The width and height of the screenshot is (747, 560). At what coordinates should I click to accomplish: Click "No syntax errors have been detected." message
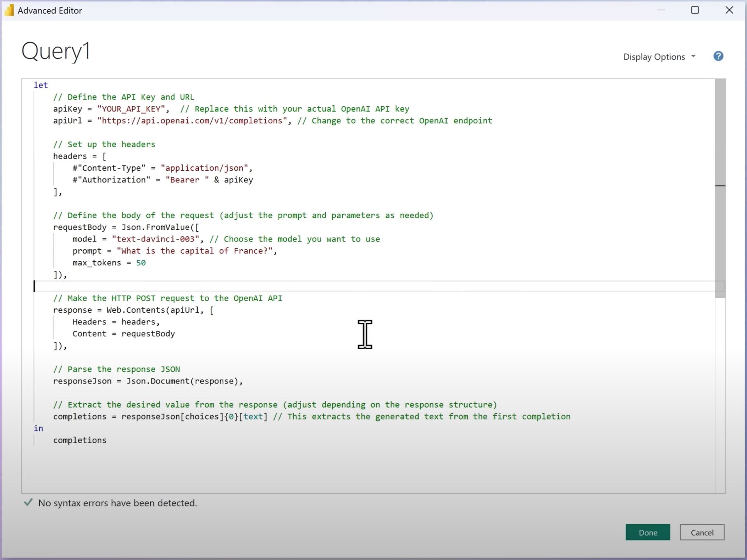pyautogui.click(x=117, y=503)
